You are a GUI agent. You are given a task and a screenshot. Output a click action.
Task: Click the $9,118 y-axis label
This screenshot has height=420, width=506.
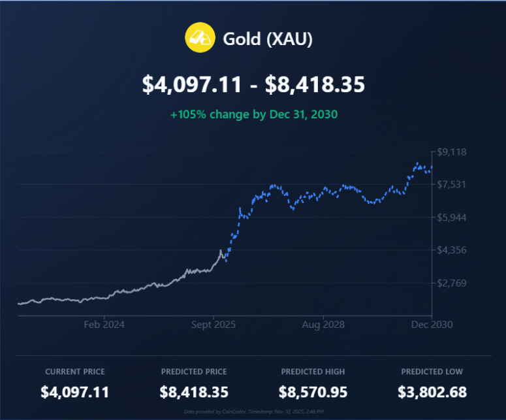click(x=452, y=152)
